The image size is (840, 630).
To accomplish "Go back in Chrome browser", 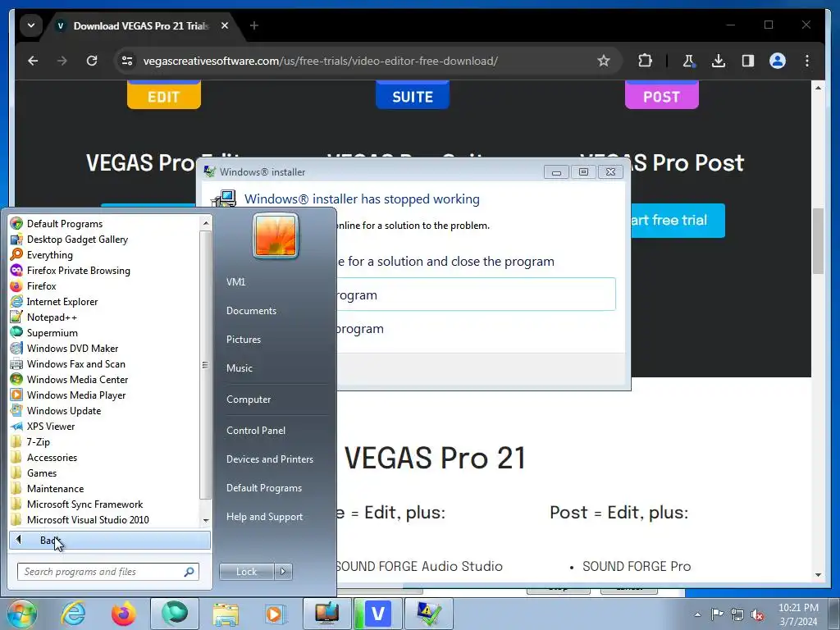I will (x=33, y=61).
